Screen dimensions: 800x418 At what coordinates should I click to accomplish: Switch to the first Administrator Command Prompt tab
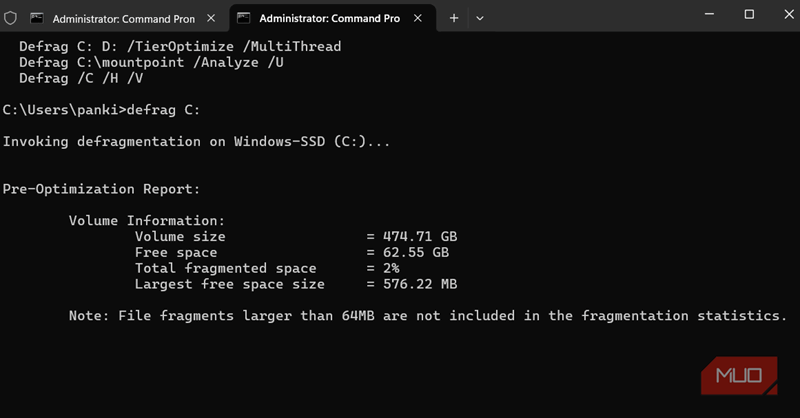coord(122,18)
